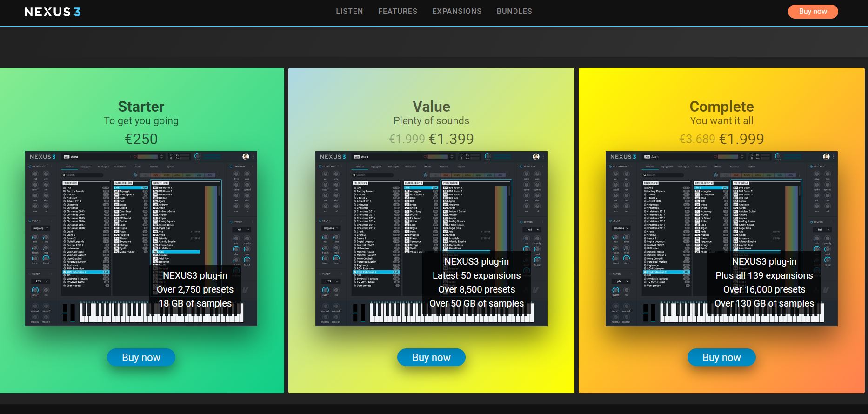The image size is (868, 414).
Task: Open the Value plug-in screenshot thumbnail
Action: coord(431,238)
